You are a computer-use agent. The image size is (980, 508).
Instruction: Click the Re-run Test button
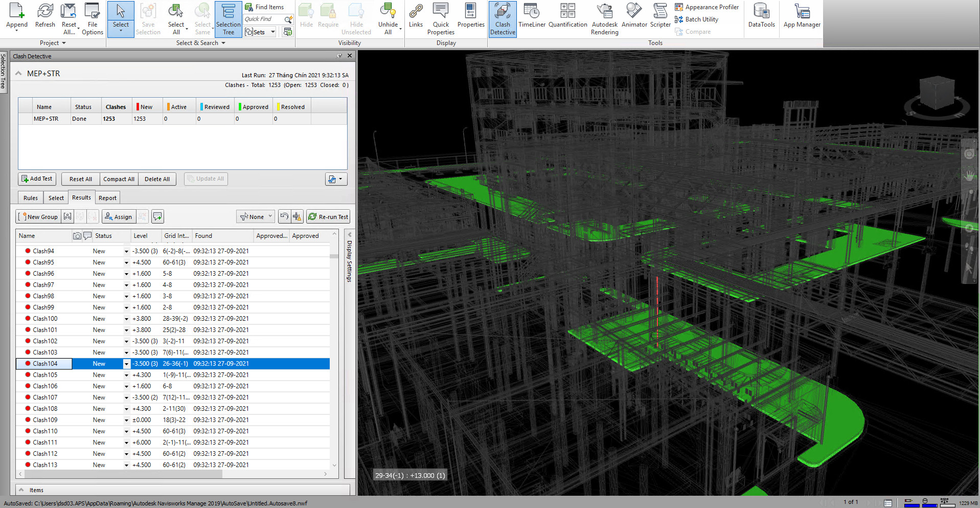point(328,217)
